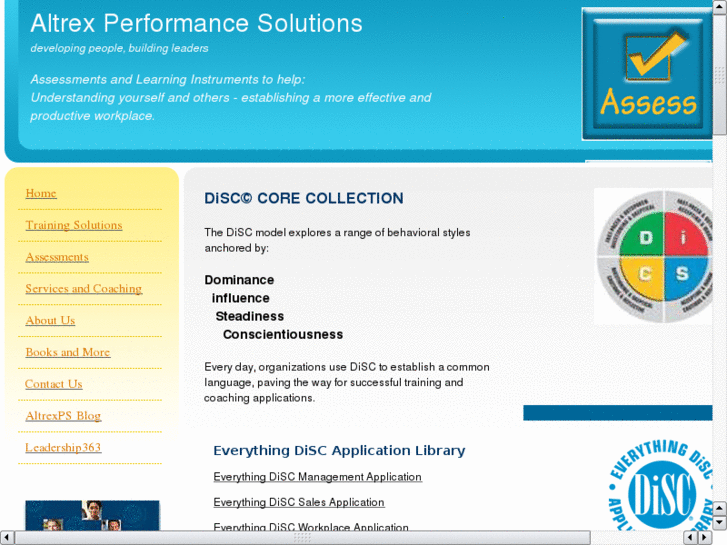This screenshot has width=727, height=545.
Task: Click the DiSC circle diagram image
Action: pos(653,256)
